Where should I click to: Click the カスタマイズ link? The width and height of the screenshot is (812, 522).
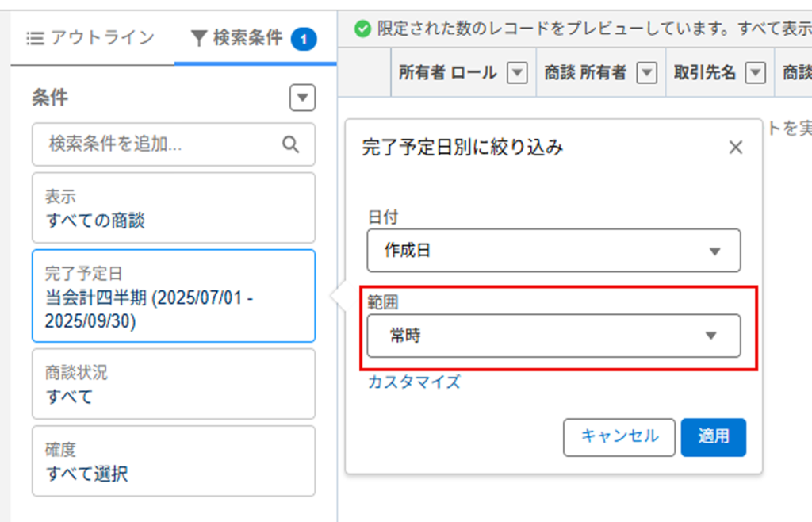413,382
